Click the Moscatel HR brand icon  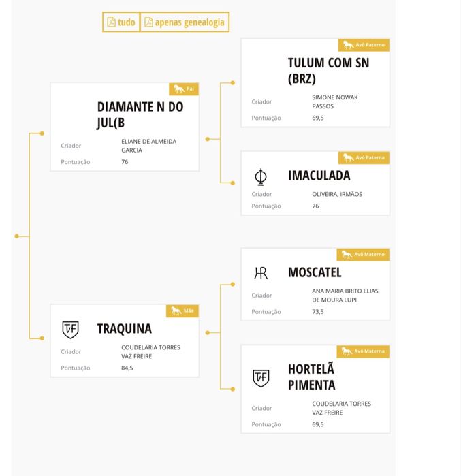[261, 273]
